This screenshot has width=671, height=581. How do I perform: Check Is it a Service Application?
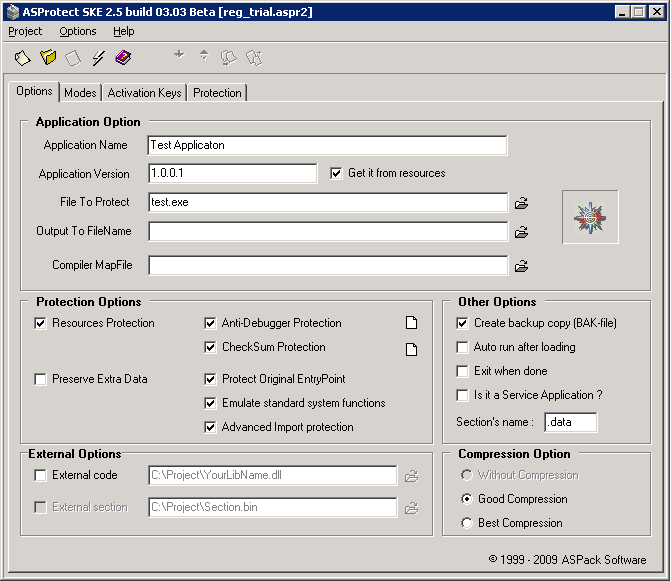[462, 395]
